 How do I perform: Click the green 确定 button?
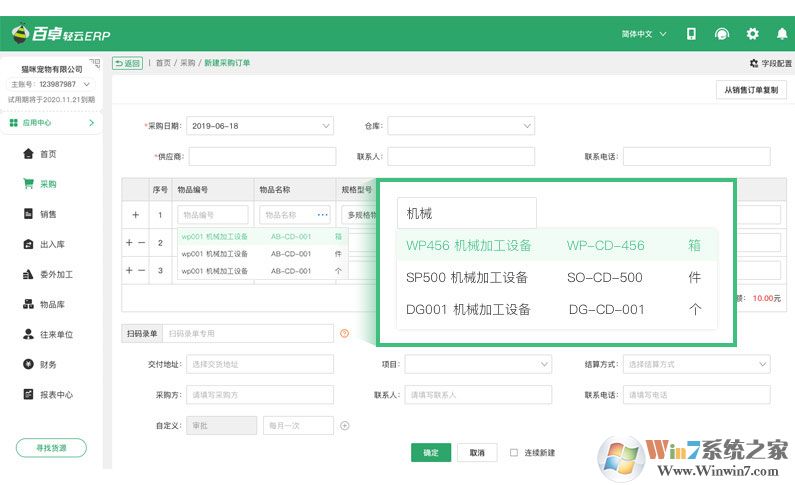430,453
